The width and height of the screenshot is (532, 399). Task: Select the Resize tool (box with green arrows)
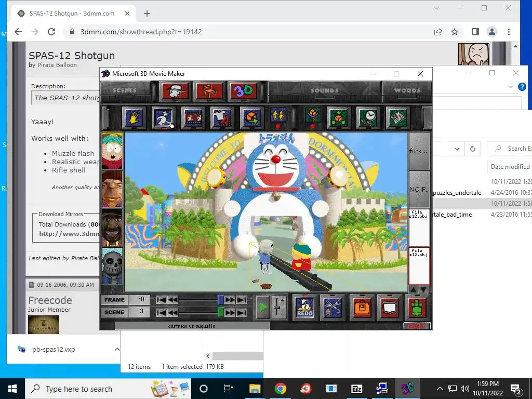point(338,117)
